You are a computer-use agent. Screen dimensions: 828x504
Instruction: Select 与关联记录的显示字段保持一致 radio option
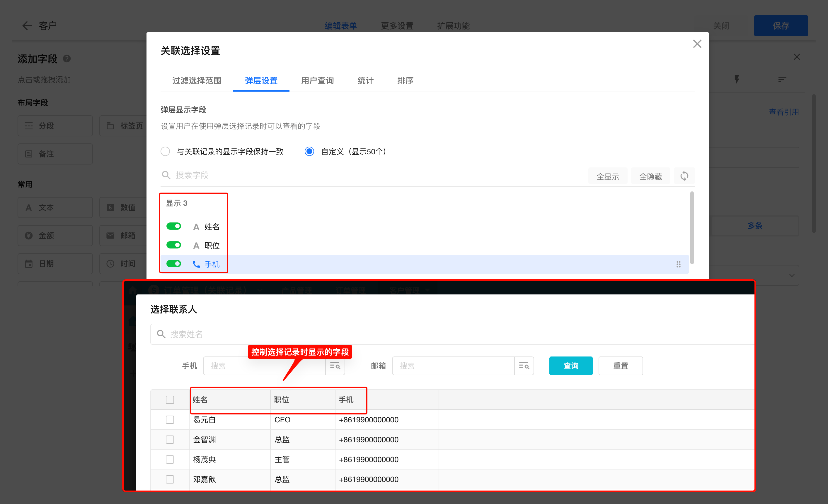(x=165, y=151)
